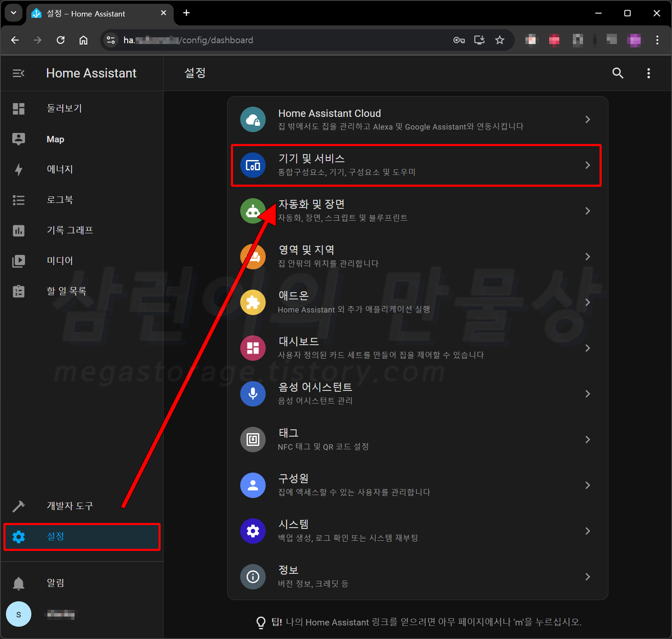Collapse the Home Assistant sidebar menu
The image size is (672, 639).
pyautogui.click(x=19, y=73)
